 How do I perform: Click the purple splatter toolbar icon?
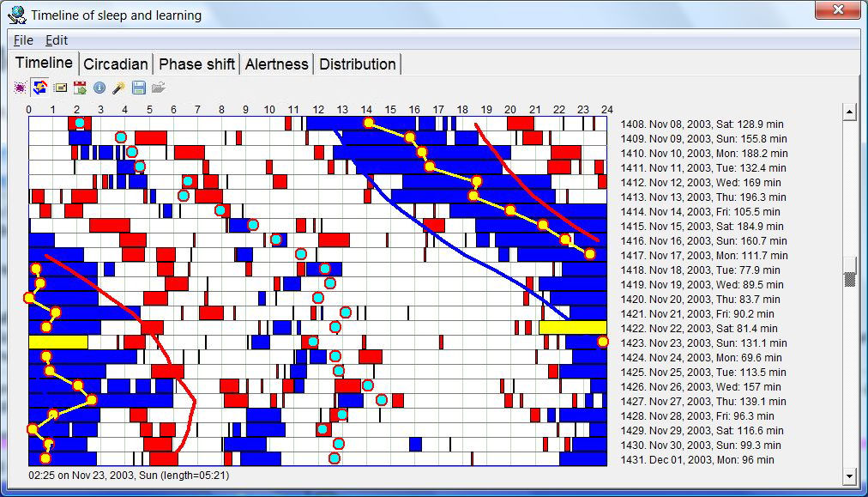pyautogui.click(x=21, y=88)
